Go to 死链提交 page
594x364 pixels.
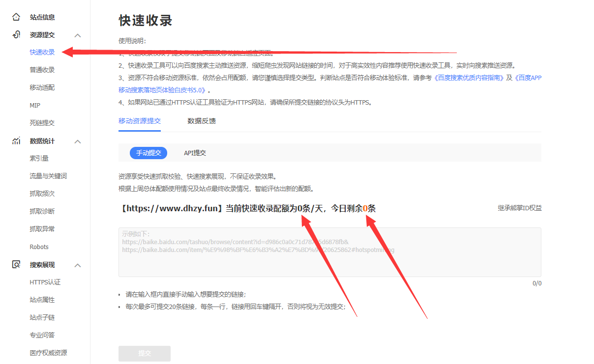[42, 123]
